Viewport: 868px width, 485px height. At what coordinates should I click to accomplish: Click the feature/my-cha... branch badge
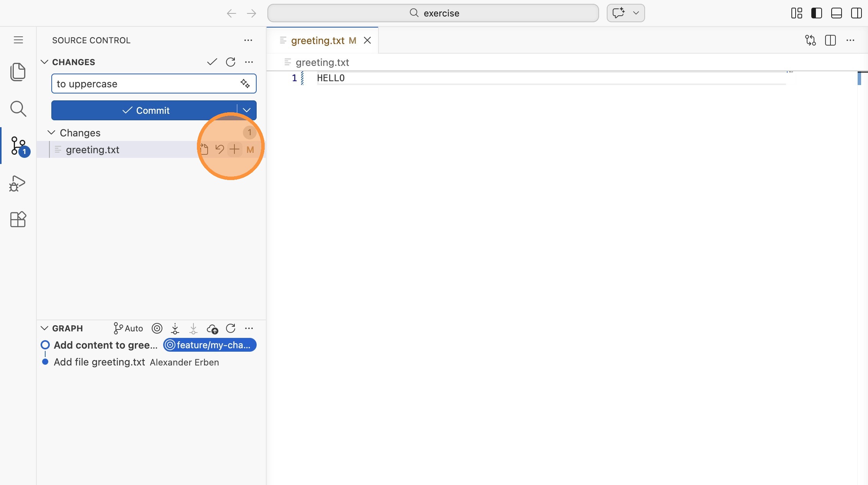tap(210, 345)
